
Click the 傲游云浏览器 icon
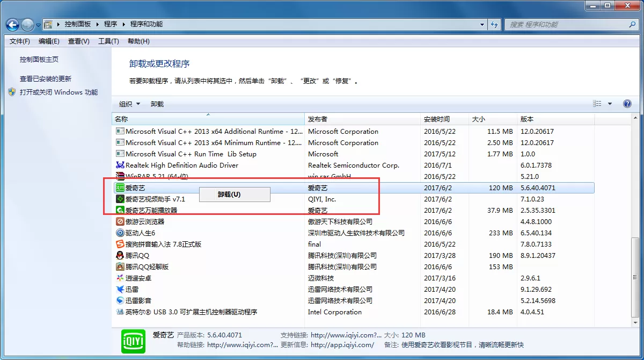click(120, 222)
